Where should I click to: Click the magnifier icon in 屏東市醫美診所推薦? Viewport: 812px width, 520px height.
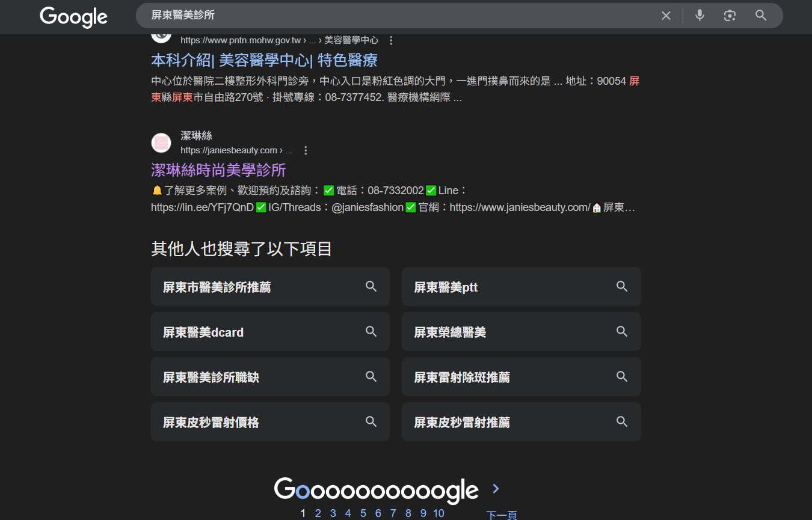coord(371,286)
